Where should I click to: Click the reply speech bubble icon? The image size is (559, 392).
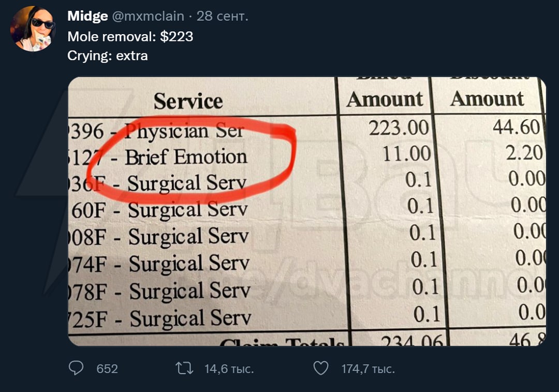click(x=76, y=368)
